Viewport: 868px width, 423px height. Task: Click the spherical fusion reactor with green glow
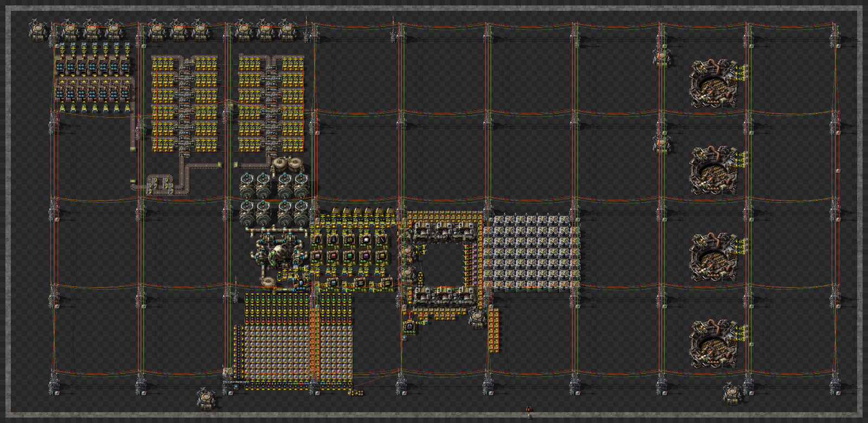pyautogui.click(x=280, y=255)
